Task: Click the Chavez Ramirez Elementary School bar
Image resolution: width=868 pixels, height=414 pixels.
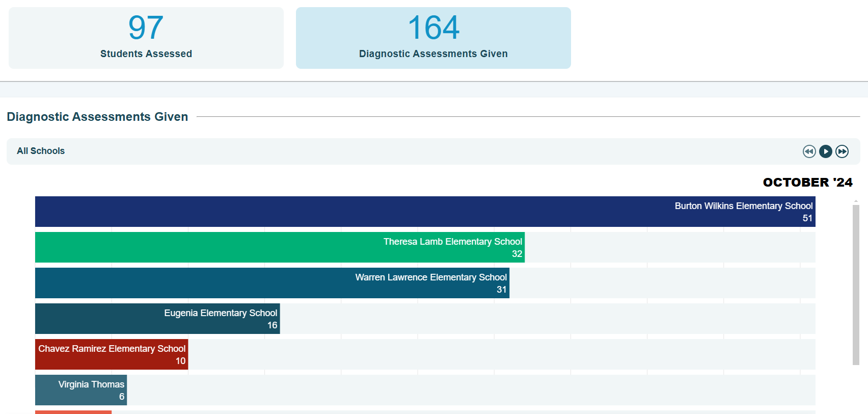Action: (112, 354)
